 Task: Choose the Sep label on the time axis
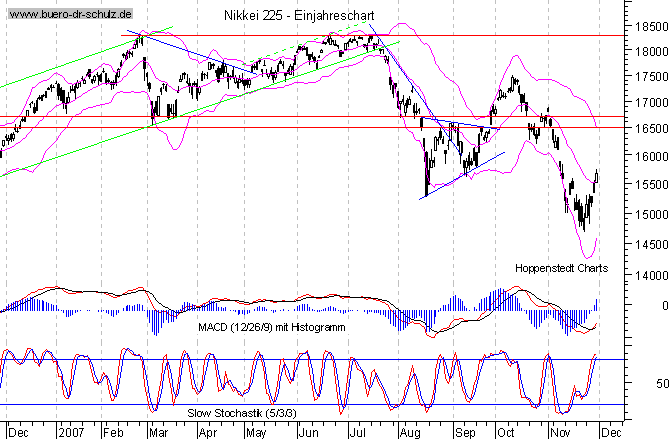tap(463, 434)
